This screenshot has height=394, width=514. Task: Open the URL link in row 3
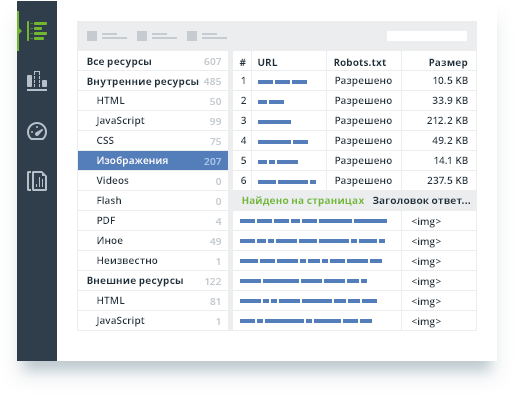tap(274, 122)
